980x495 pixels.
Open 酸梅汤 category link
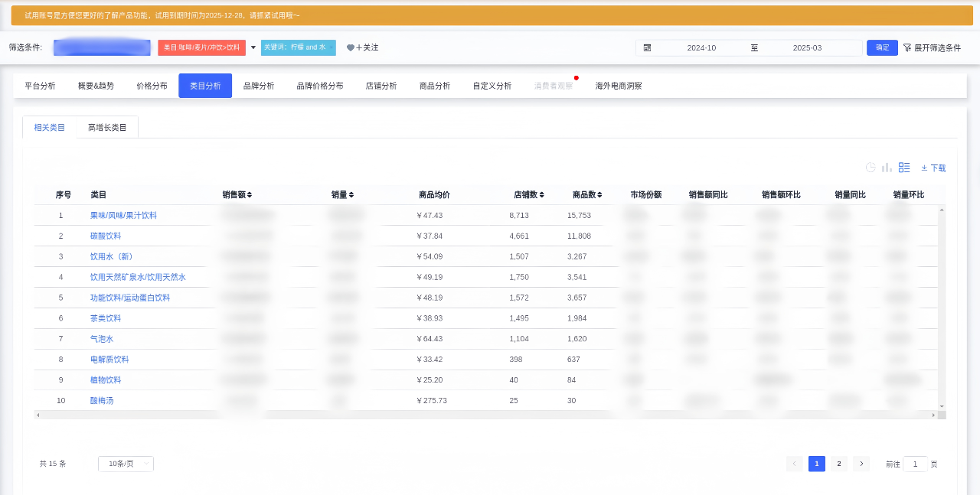pos(102,401)
